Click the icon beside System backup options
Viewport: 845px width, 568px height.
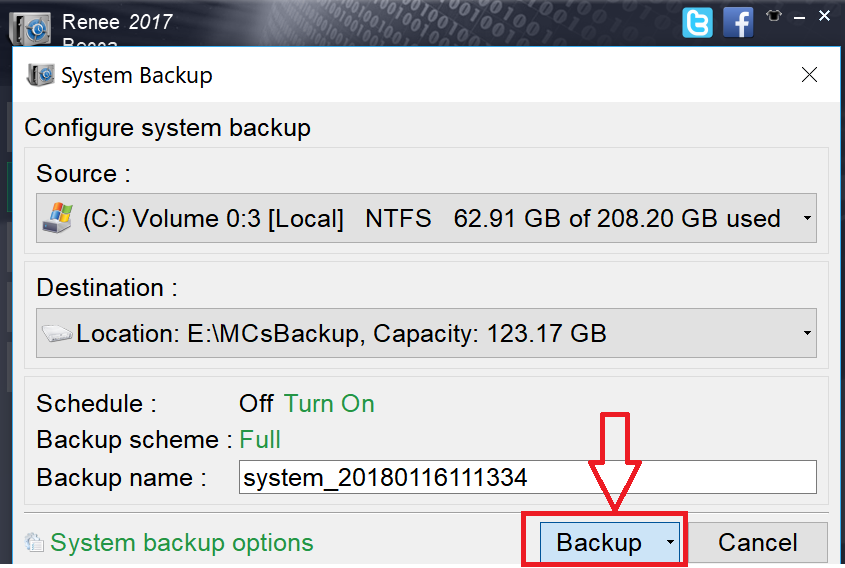tap(34, 542)
